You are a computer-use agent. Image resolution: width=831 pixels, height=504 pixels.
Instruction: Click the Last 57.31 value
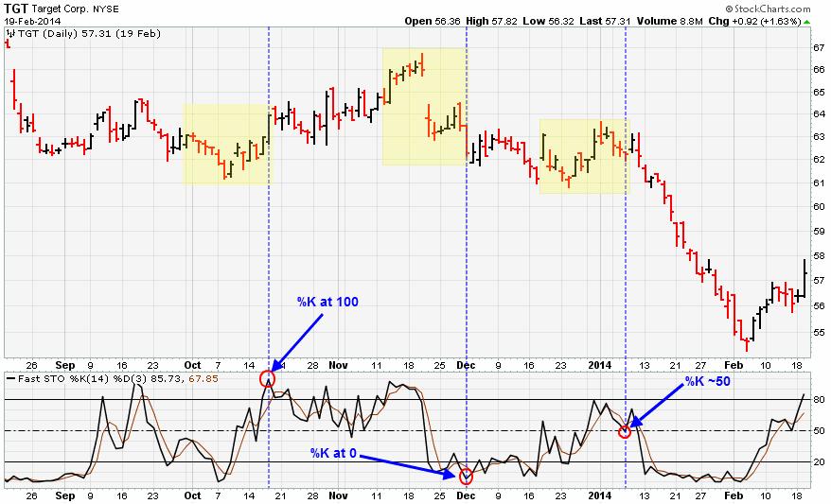pyautogui.click(x=605, y=22)
